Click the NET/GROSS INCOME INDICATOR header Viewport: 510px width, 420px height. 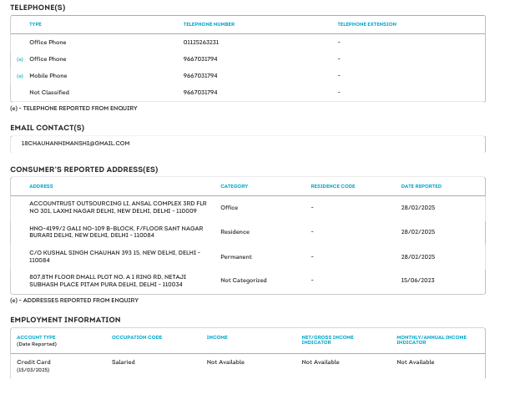[327, 340]
